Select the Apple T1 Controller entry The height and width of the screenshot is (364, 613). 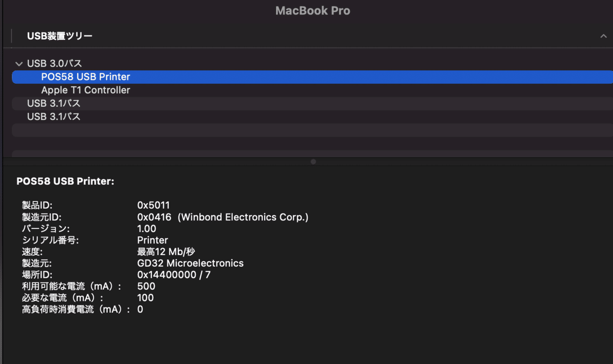[x=86, y=90]
